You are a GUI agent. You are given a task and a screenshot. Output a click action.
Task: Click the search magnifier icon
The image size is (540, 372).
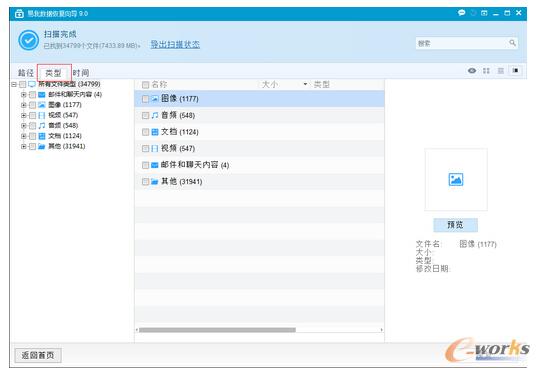pyautogui.click(x=512, y=43)
